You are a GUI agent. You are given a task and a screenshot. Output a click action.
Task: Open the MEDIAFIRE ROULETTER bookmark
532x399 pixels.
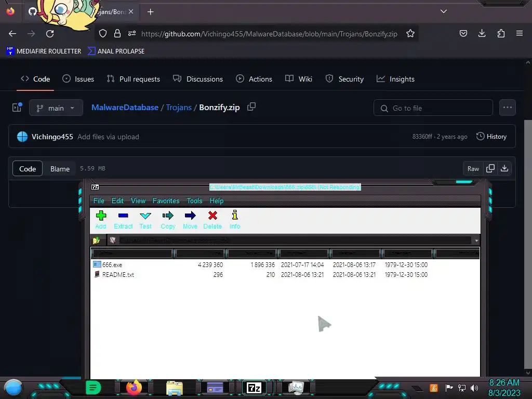tap(44, 51)
